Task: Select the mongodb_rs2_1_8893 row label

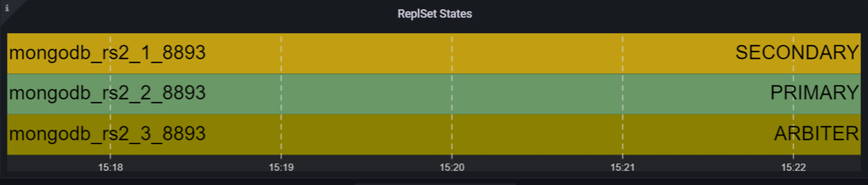Action: [107, 53]
